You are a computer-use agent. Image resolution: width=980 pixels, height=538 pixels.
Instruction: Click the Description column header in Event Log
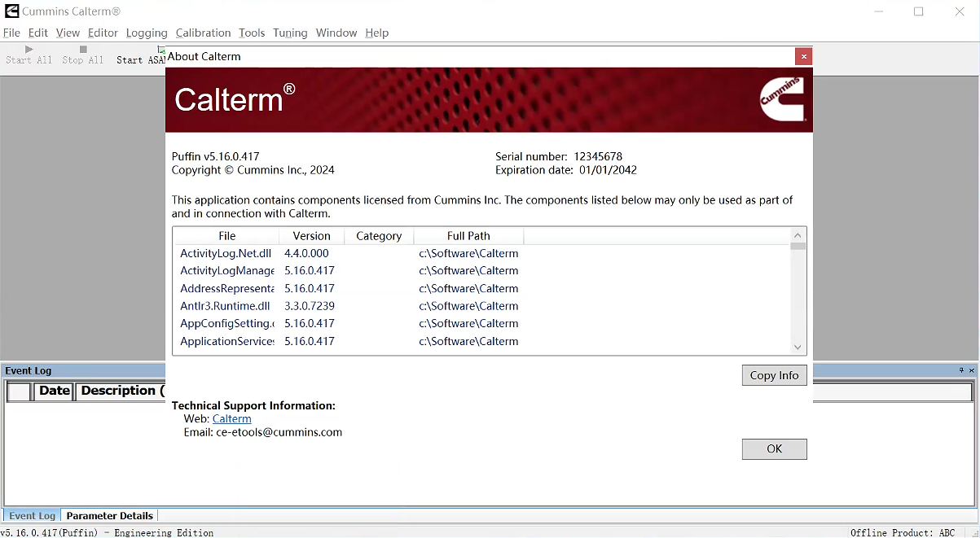[122, 391]
